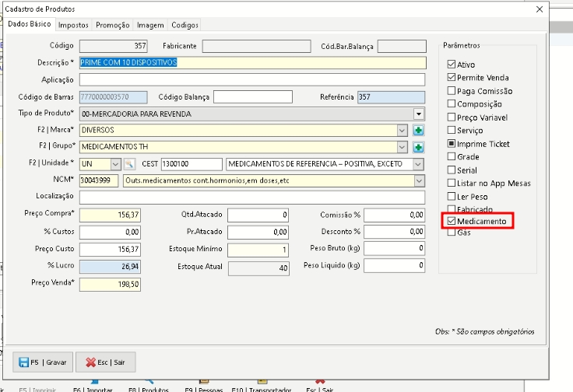Click the Esc Sair button
This screenshot has width=573, height=392.
point(105,362)
